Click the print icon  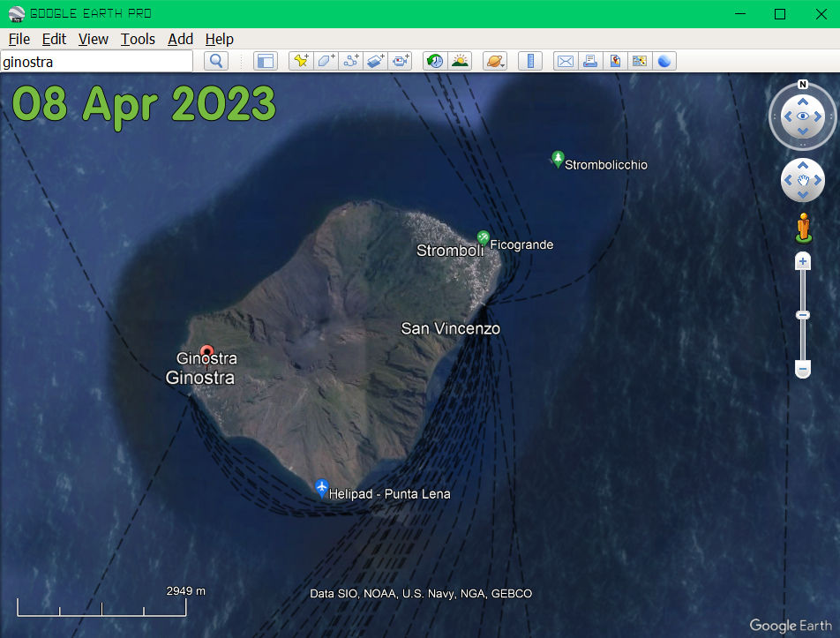tap(589, 61)
